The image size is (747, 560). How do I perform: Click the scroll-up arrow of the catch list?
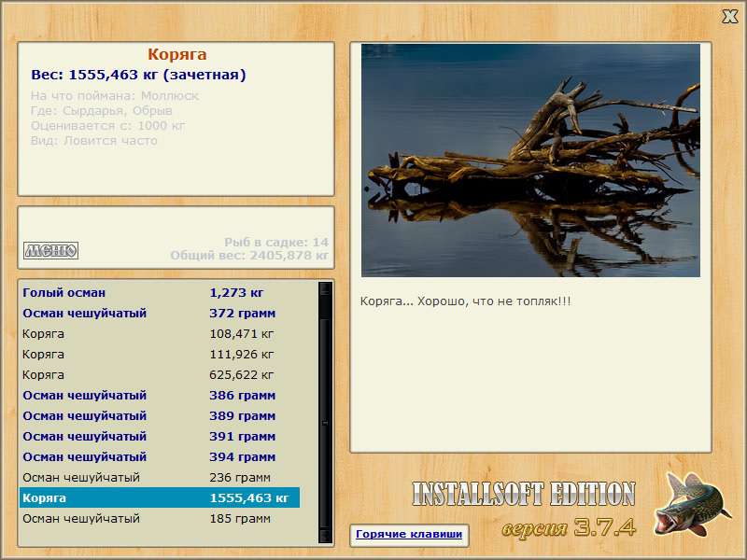(325, 289)
